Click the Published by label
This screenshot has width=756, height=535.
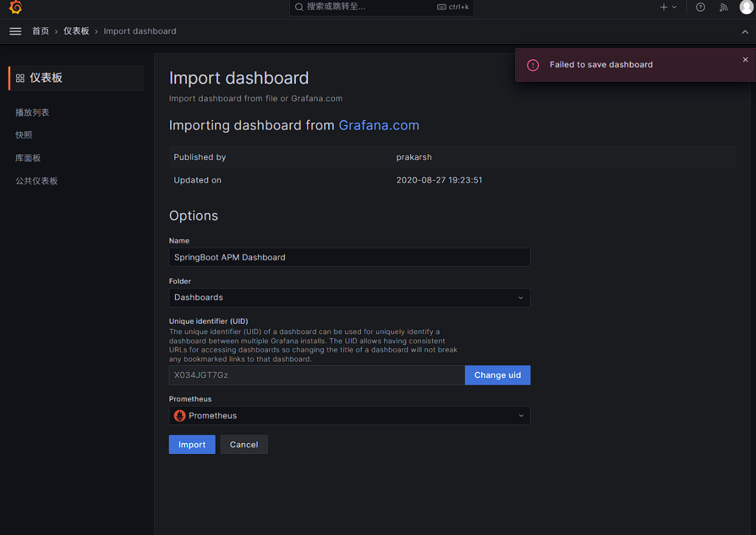200,157
